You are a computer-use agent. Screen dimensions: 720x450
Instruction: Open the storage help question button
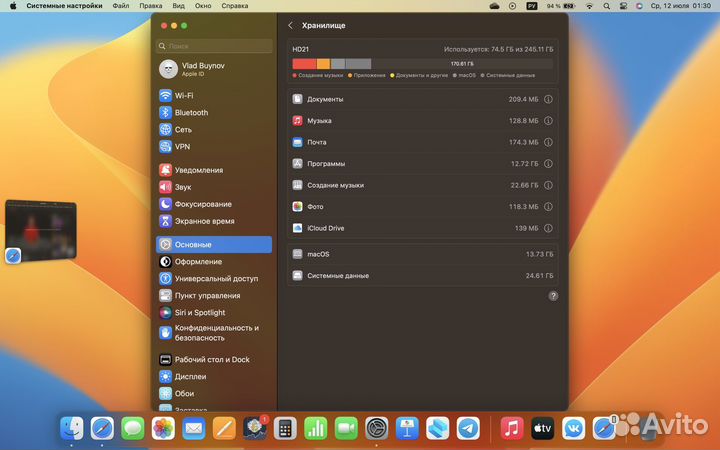[553, 296]
